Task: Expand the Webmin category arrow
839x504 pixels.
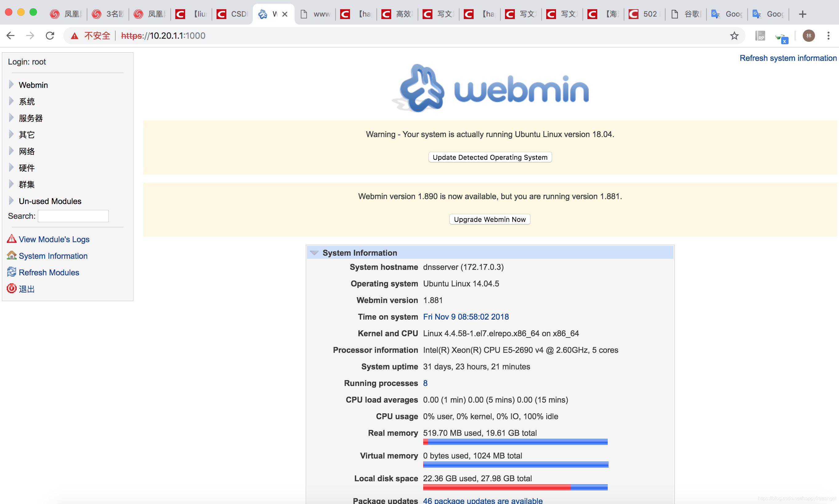Action: point(11,85)
